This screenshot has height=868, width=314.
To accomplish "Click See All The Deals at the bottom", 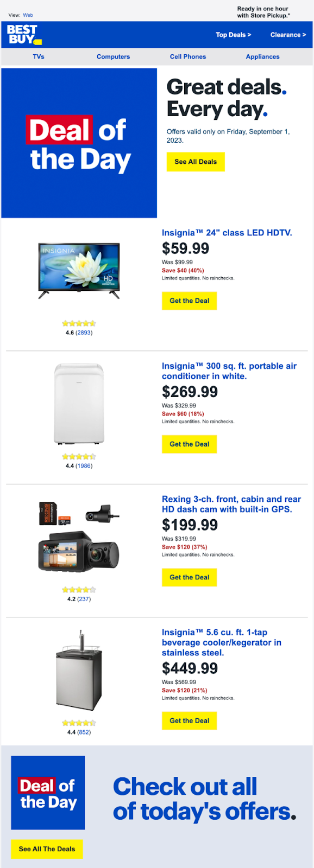I will click(46, 850).
